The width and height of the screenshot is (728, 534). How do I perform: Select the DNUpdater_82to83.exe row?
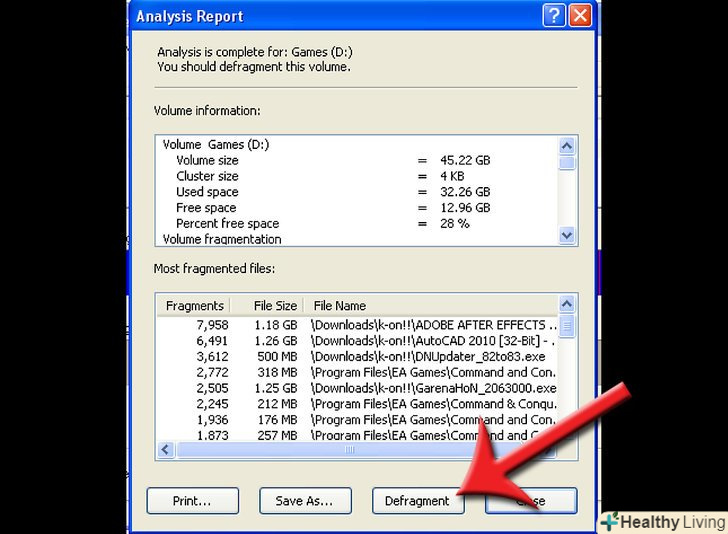[x=357, y=357]
